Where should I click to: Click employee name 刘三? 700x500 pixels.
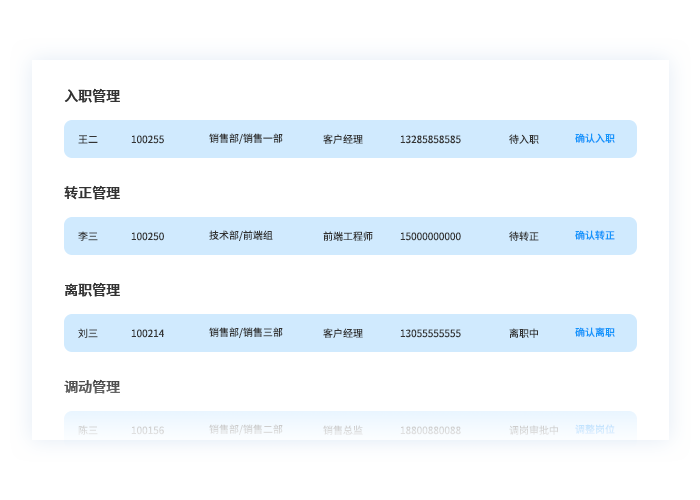pos(88,333)
